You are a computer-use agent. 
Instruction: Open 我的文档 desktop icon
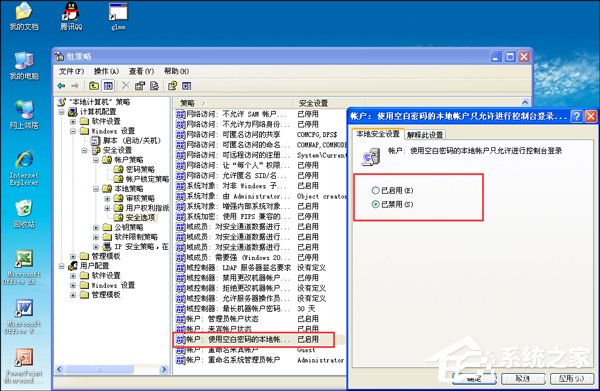pyautogui.click(x=24, y=16)
